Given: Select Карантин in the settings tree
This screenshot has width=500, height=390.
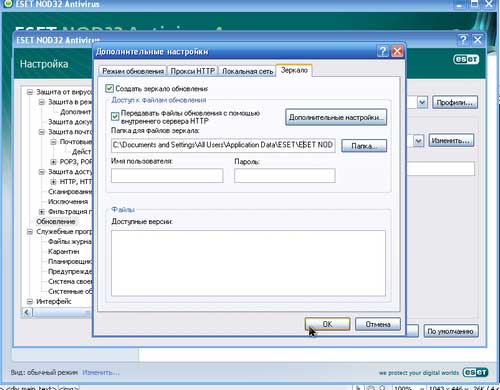Looking at the screenshot, I should point(63,251).
